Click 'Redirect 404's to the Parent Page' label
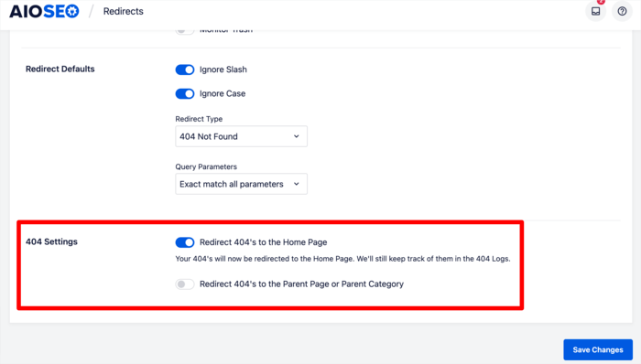Screen dimensions: 641x364 coord(301,284)
